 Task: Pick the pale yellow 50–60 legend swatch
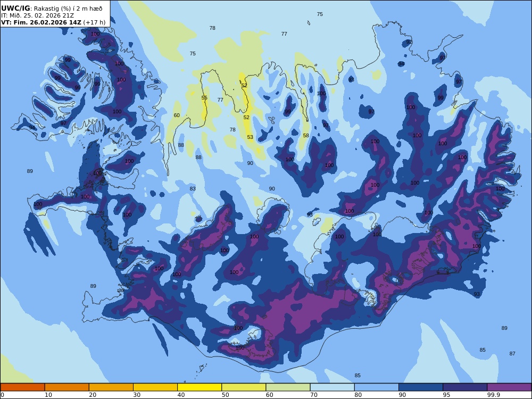tap(244, 387)
